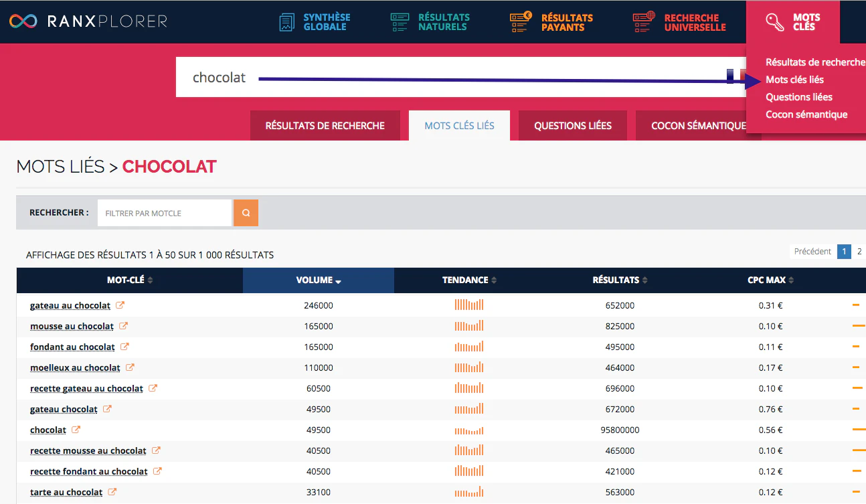The width and height of the screenshot is (866, 504).
Task: Click trend chart for gateau au chocolat
Action: click(x=469, y=305)
